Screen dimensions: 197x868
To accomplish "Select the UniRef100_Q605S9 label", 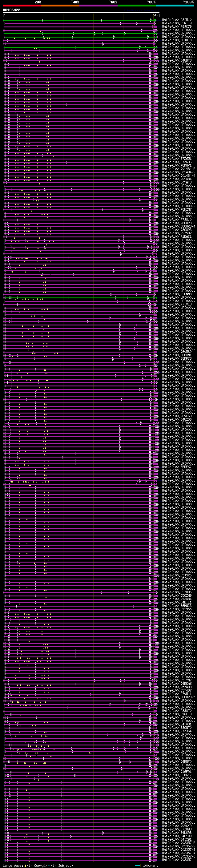I will 177,352.
